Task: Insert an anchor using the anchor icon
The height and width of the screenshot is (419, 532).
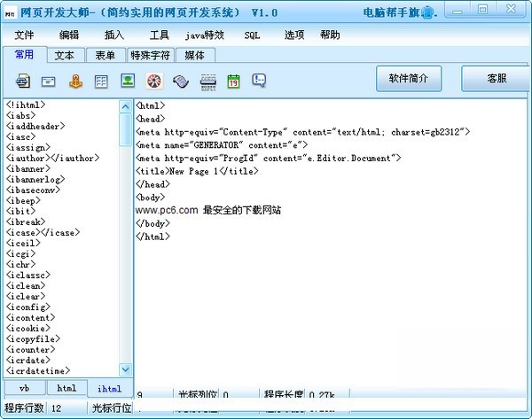Action: (x=76, y=81)
